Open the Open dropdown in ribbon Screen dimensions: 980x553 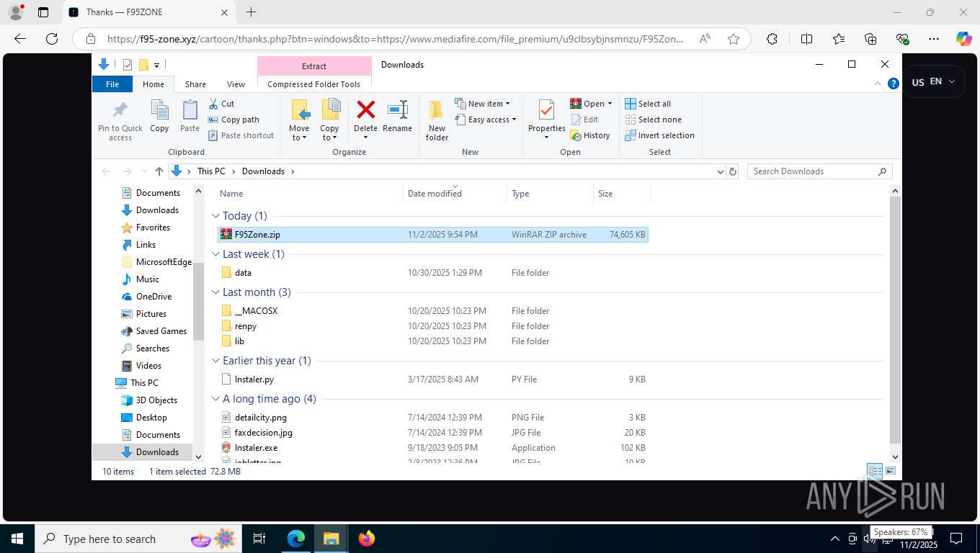click(591, 104)
